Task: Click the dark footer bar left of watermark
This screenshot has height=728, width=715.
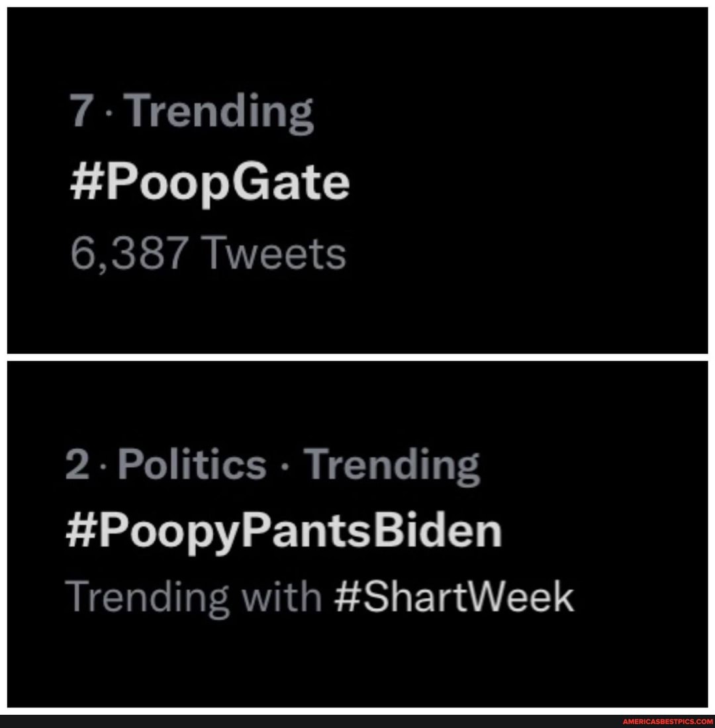Action: coord(298,721)
